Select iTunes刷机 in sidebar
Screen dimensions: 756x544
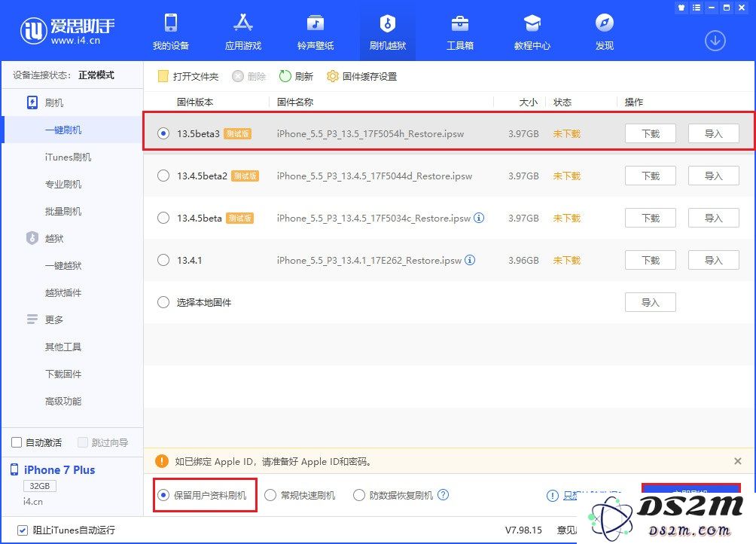(68, 157)
